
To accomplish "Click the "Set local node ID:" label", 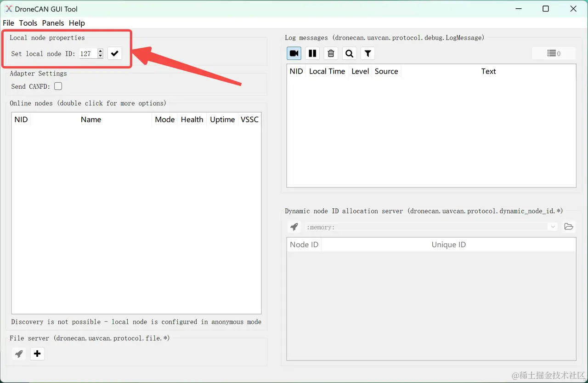I will pyautogui.click(x=43, y=54).
